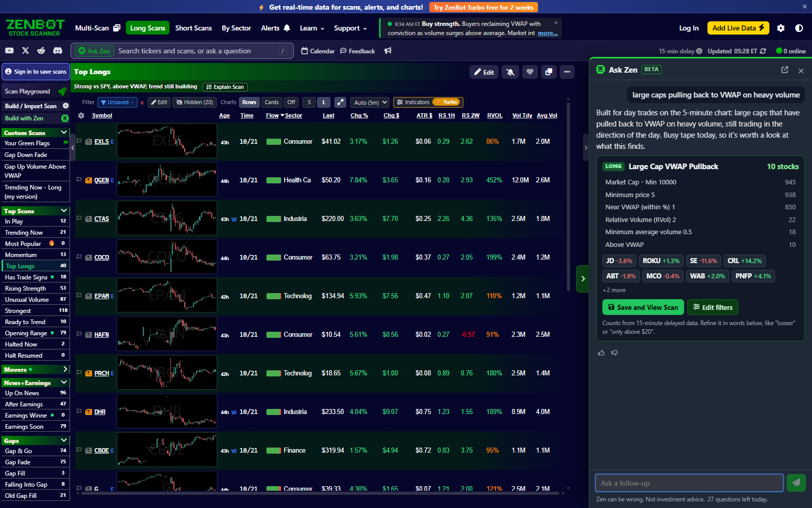812x508 pixels.
Task: Open the Discord server icon
Action: click(58, 51)
